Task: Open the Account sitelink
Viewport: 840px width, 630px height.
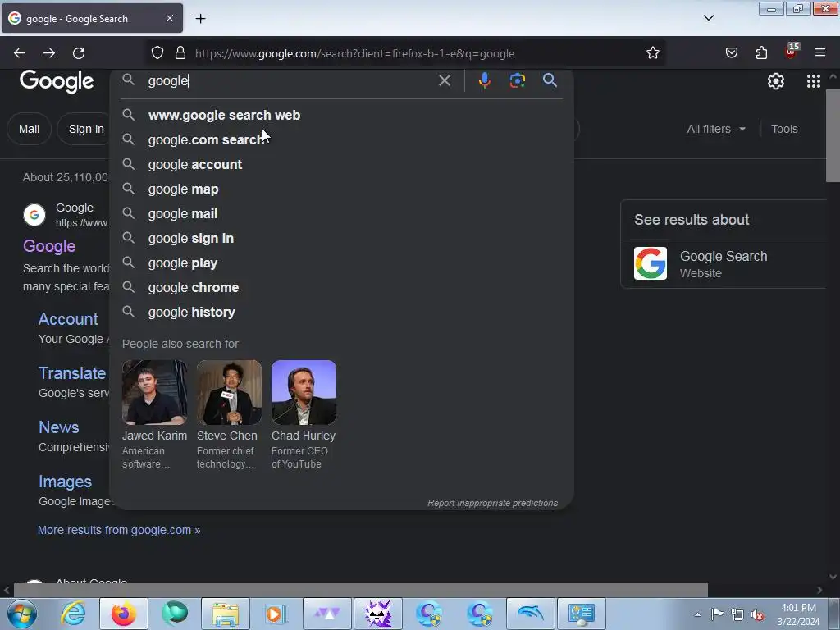Action: click(68, 319)
